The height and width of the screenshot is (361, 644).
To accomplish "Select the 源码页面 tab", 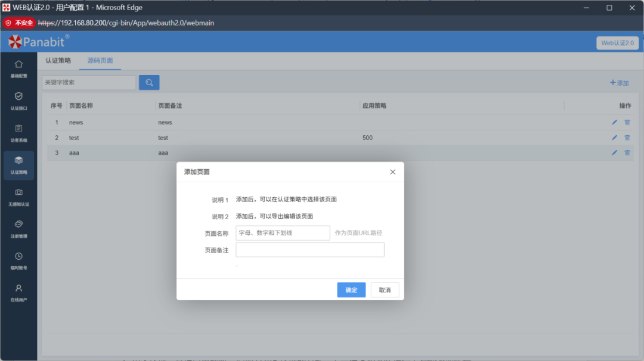I will click(100, 60).
